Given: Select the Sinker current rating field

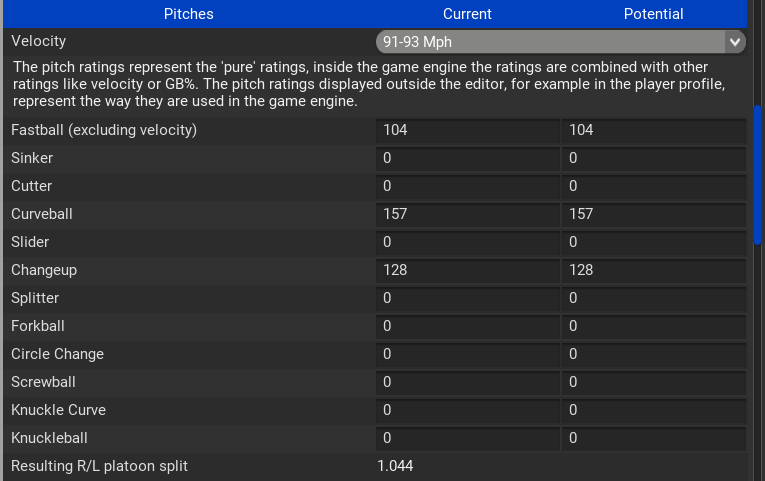Looking at the screenshot, I should [x=468, y=158].
